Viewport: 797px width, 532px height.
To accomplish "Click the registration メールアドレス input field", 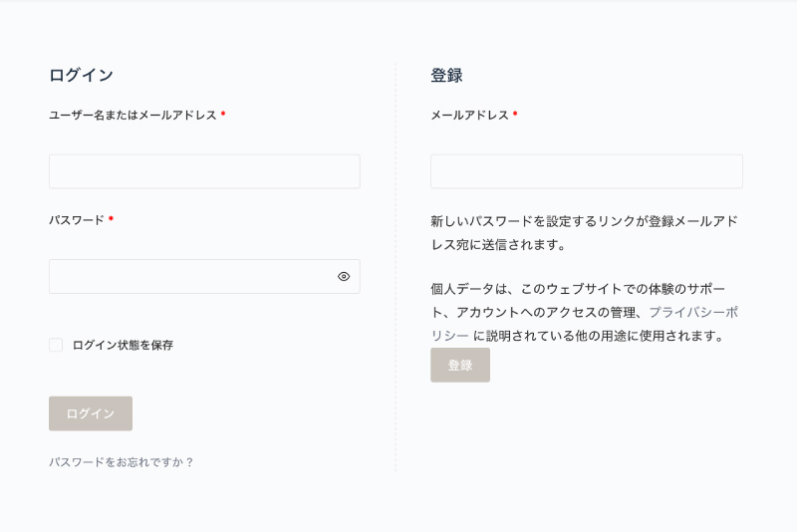I will (x=586, y=171).
